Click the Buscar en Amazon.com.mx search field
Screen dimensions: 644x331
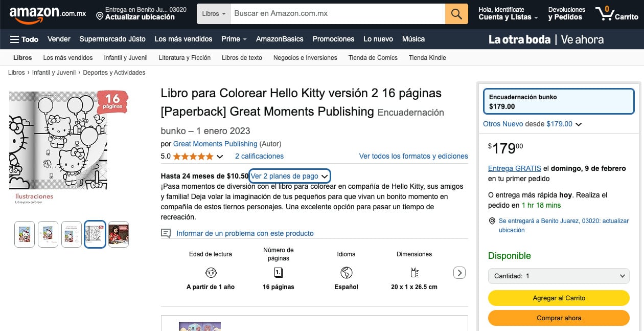337,14
